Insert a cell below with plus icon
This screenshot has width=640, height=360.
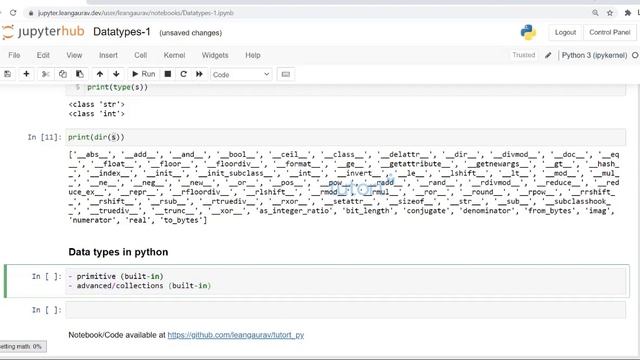click(x=26, y=74)
